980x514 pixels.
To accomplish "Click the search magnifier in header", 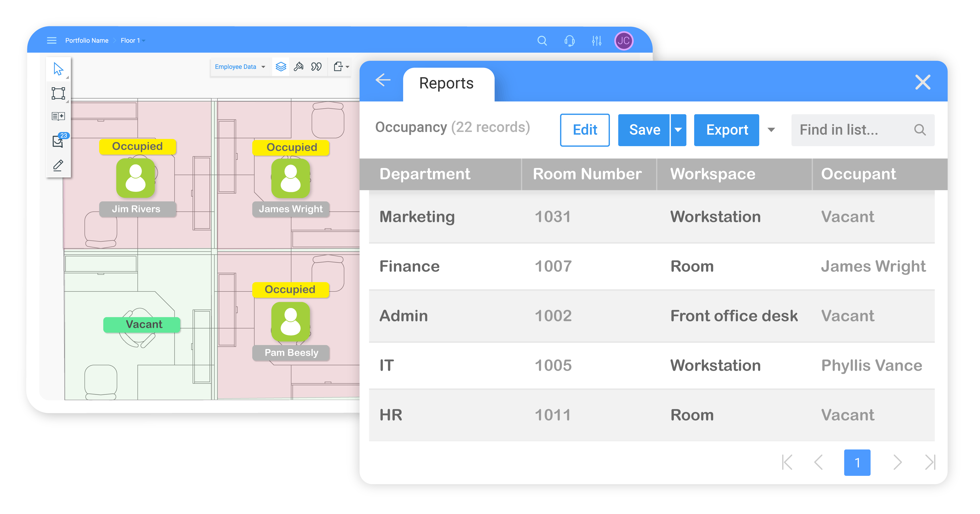I will pos(542,41).
